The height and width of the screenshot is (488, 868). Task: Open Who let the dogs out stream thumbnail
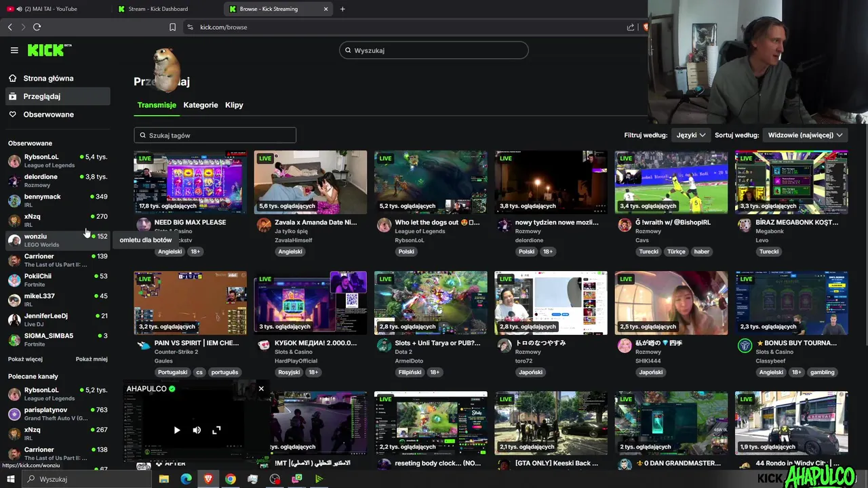coord(431,182)
